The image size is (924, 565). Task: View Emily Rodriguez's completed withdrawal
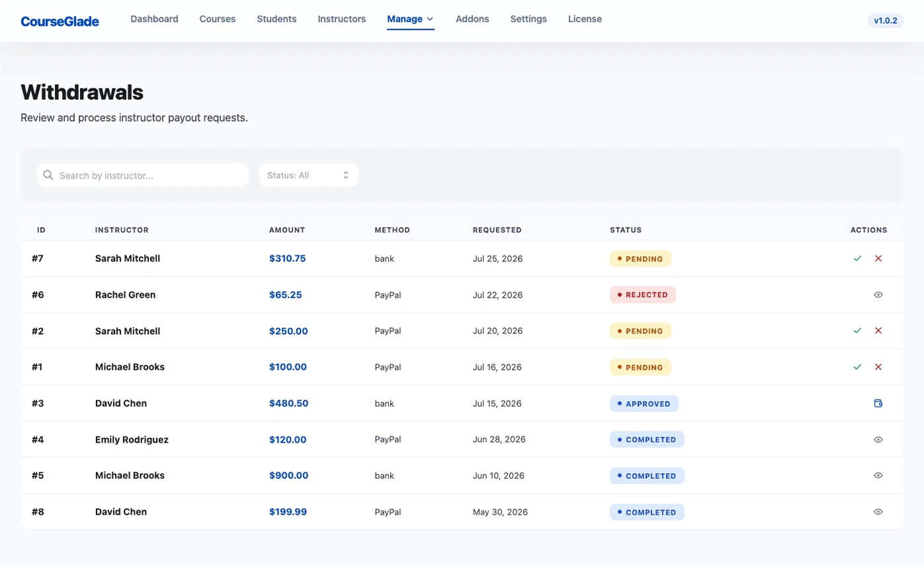tap(878, 439)
